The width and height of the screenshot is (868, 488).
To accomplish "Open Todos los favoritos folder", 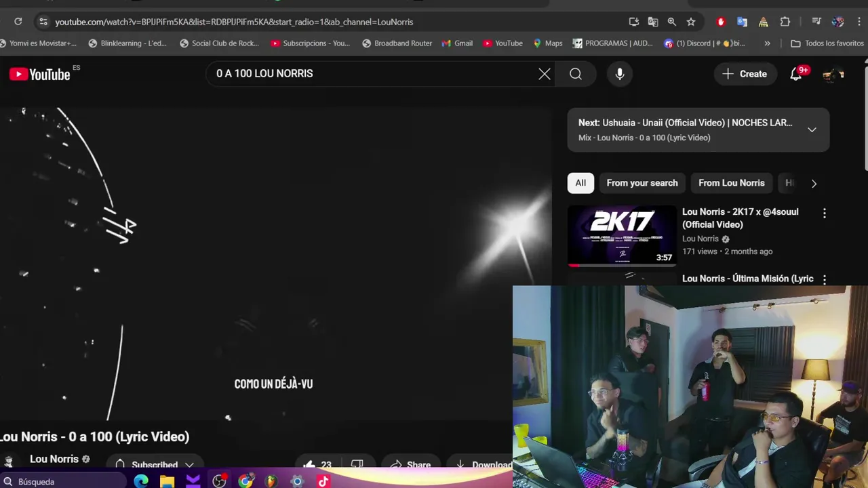I will (827, 43).
